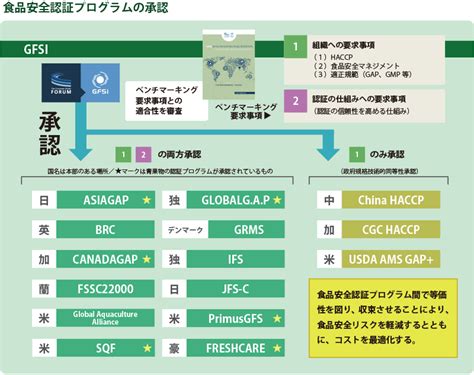474x375 pixels.
Task: Click the (2) 食品安全マネジメント line
Action: (x=356, y=66)
